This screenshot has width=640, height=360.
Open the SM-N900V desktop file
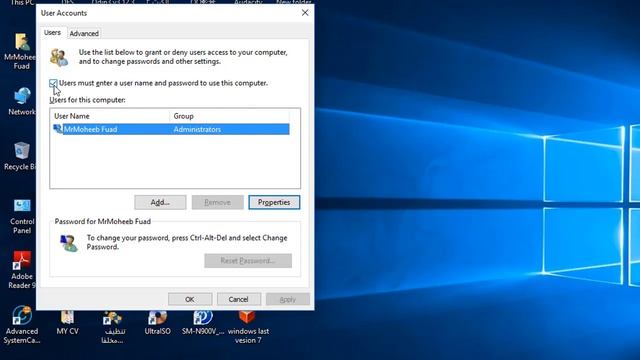203,322
